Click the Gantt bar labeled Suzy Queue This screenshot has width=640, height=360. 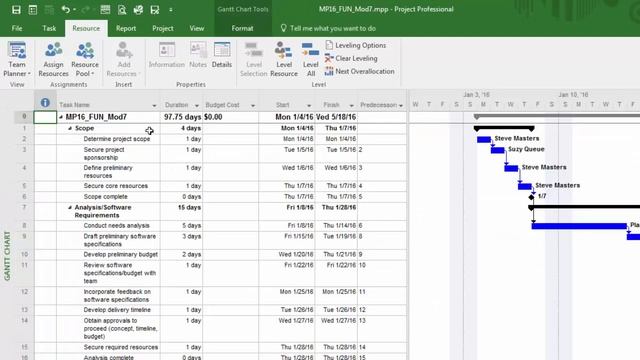point(498,150)
